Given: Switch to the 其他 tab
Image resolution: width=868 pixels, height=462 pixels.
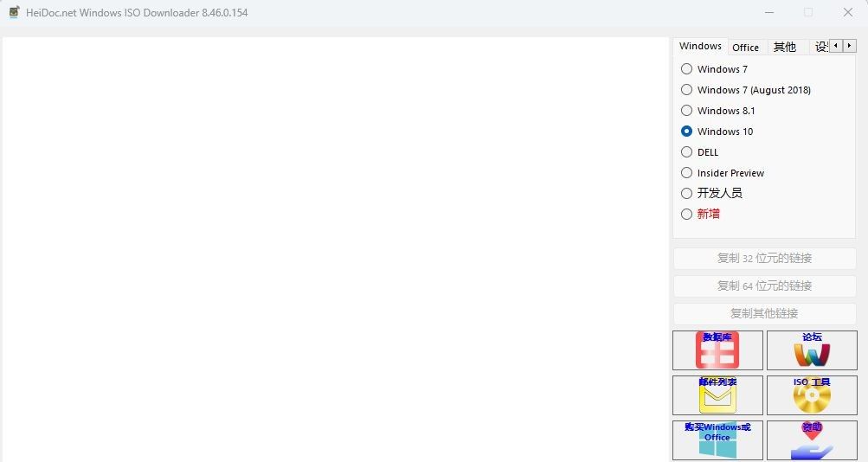Looking at the screenshot, I should click(785, 48).
